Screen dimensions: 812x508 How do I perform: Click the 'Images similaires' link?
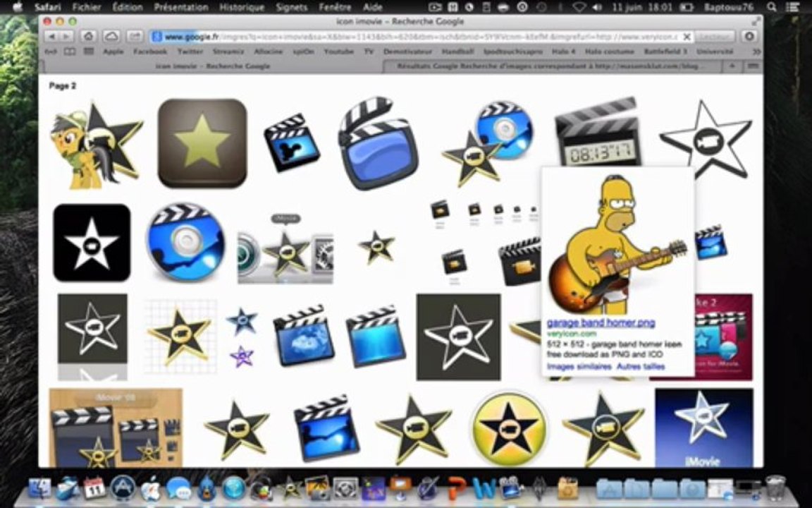(579, 366)
